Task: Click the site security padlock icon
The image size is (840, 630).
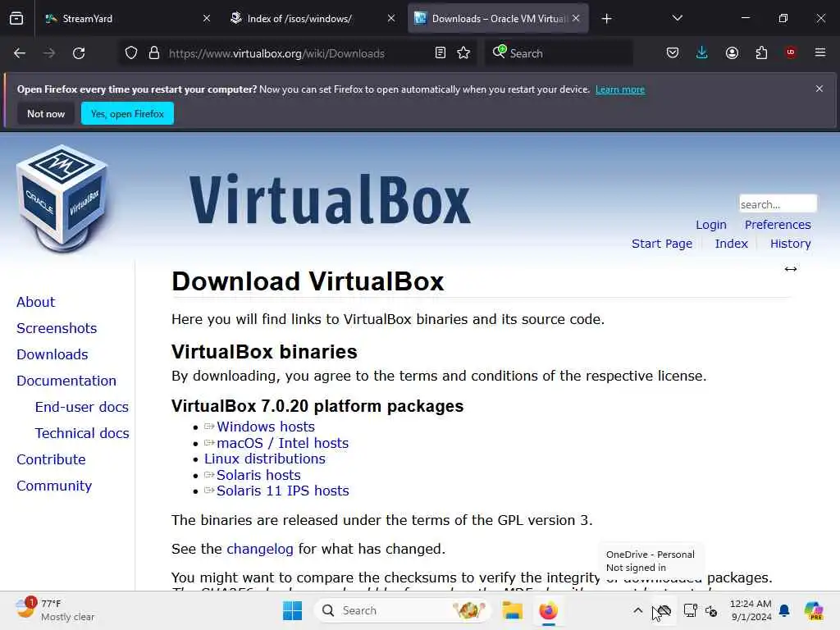Action: coord(154,53)
